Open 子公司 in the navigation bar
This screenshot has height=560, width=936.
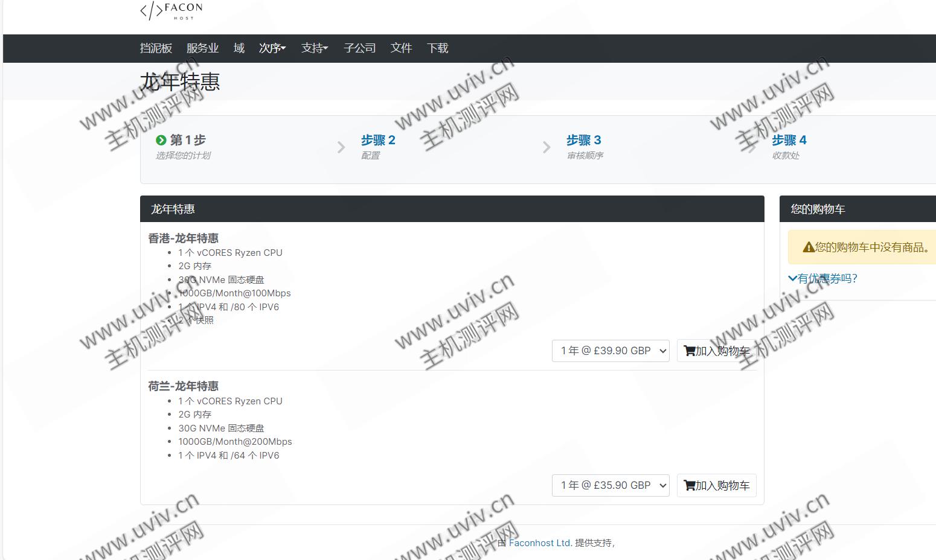point(359,48)
